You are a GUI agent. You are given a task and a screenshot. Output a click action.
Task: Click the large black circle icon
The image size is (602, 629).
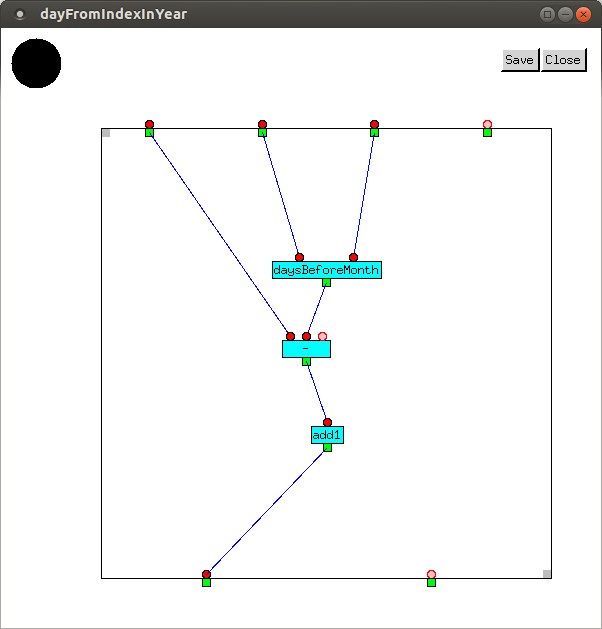(x=36, y=63)
